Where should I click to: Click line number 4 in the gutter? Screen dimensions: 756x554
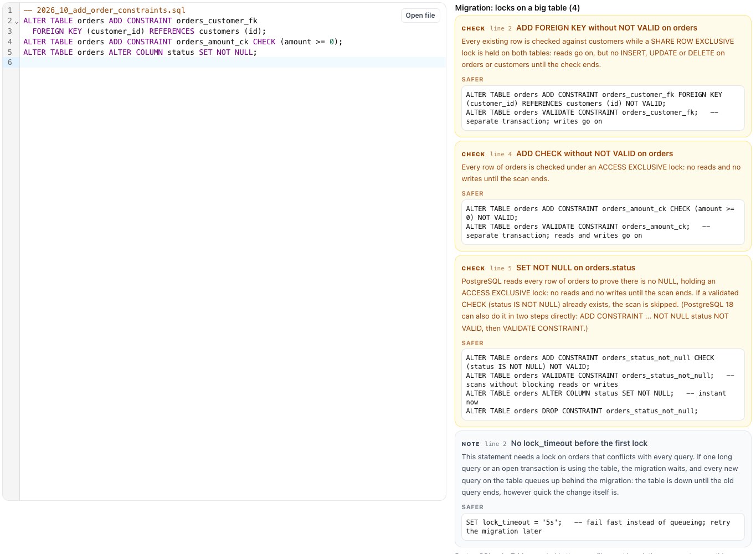[9, 42]
